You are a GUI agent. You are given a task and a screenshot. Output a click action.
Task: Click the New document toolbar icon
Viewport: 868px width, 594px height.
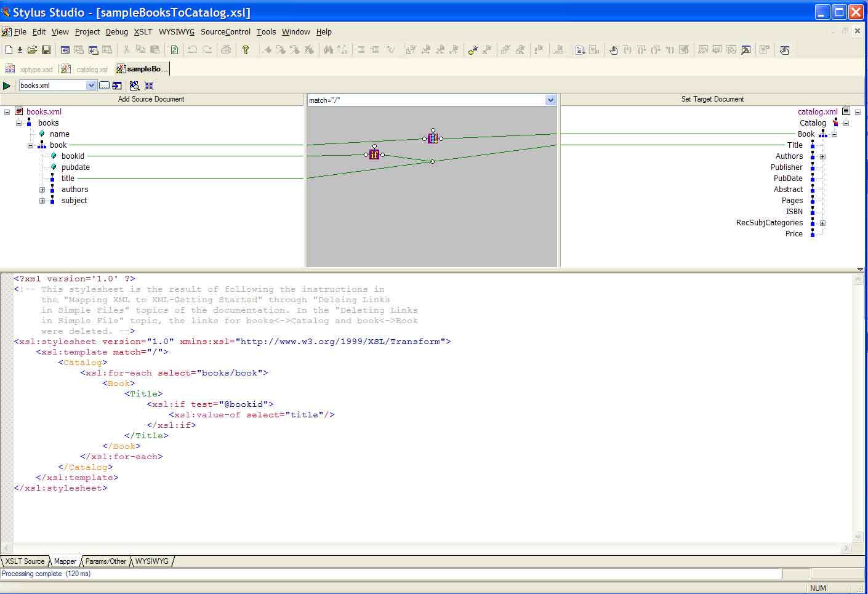click(9, 50)
